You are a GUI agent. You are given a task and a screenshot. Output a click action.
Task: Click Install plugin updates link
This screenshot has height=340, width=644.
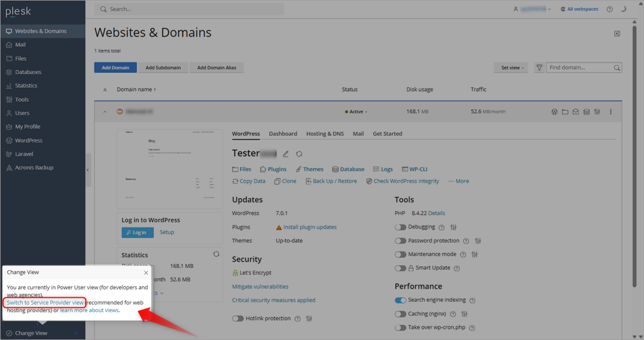tap(310, 227)
